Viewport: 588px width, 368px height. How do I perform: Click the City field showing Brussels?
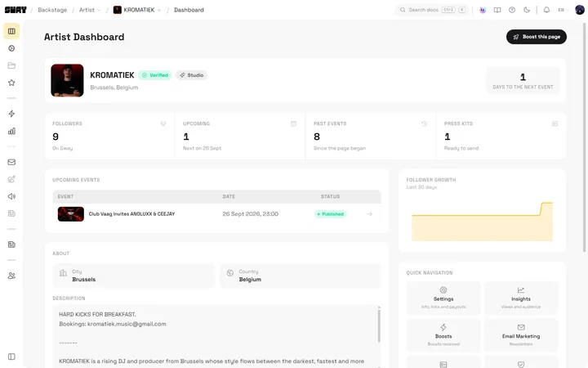pos(134,276)
